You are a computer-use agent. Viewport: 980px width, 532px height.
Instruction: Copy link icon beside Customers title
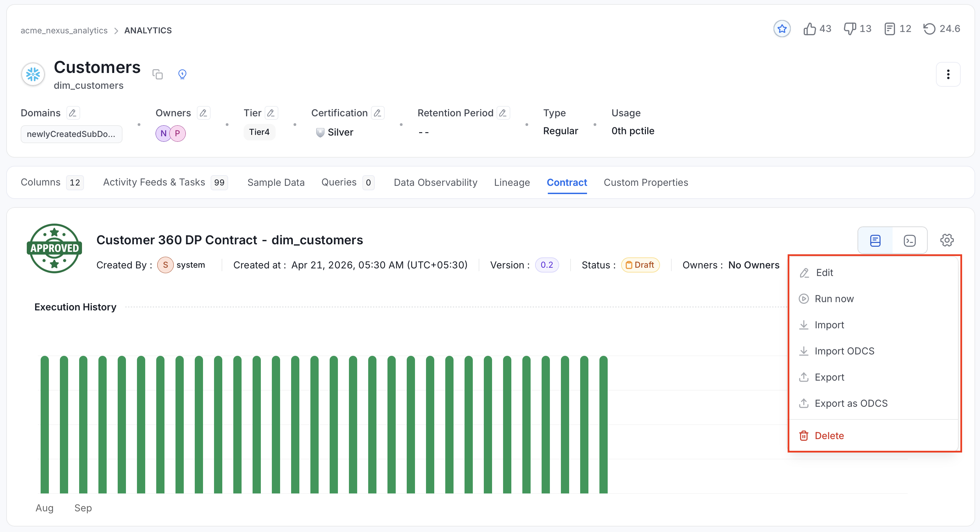pyautogui.click(x=158, y=74)
